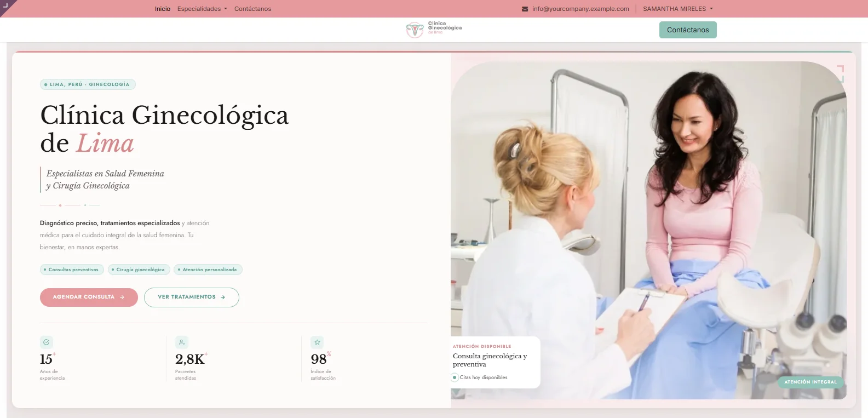Click the arrow in Ver Tratamientos button
This screenshot has width=868, height=418.
coord(223,297)
